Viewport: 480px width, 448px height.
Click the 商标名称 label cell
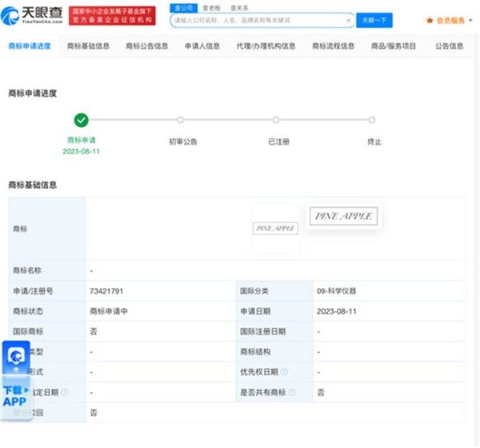[47, 270]
